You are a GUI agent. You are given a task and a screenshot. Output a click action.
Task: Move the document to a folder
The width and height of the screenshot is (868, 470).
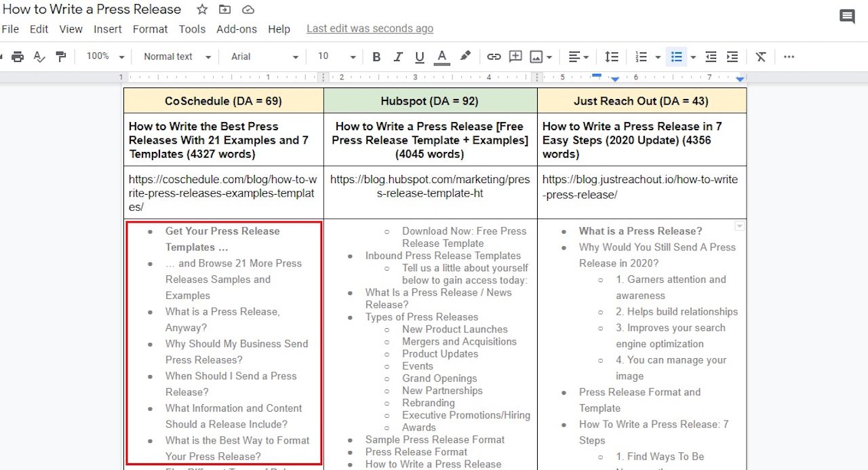coord(224,9)
